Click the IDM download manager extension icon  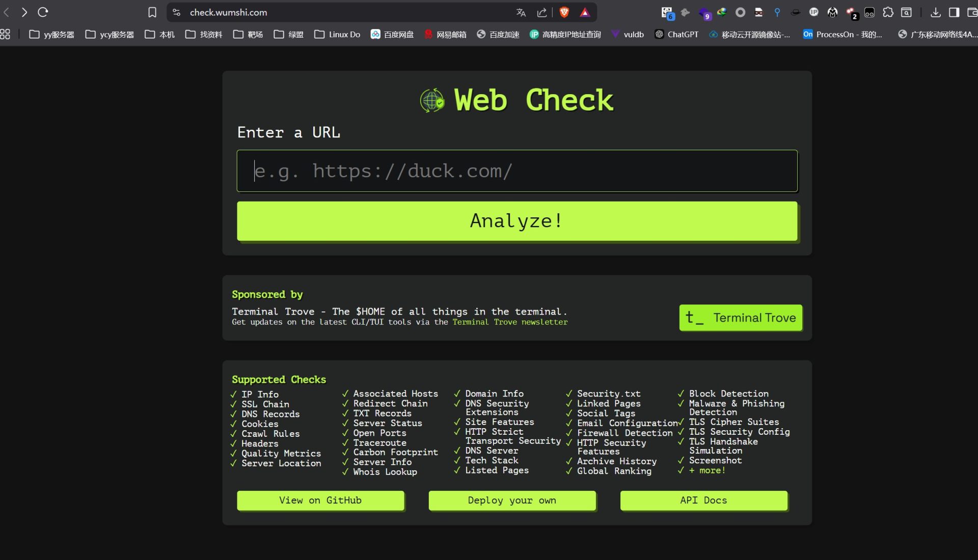[x=722, y=12]
